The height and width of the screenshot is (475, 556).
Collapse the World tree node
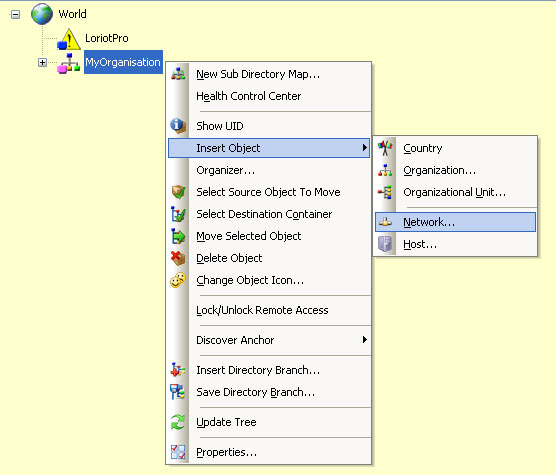15,15
